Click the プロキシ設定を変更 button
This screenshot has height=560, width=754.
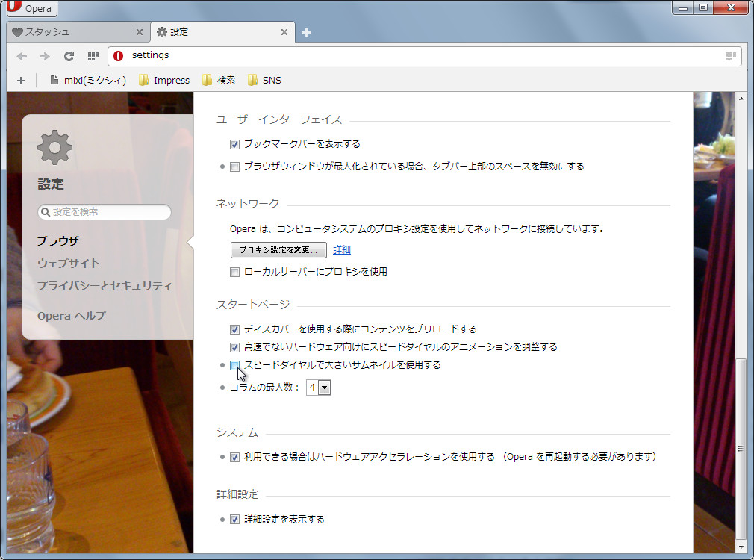(x=278, y=249)
